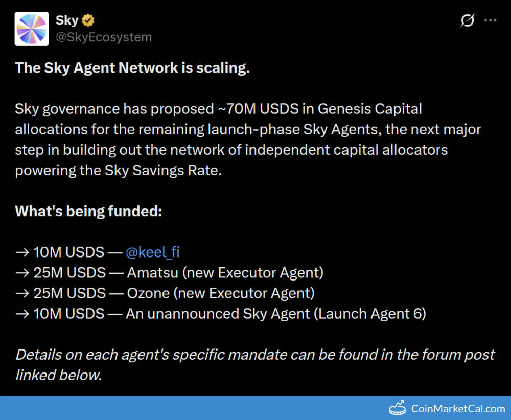Open the @SkyEcosystem handle
Viewport: 511px width, 420px height.
pos(104,37)
